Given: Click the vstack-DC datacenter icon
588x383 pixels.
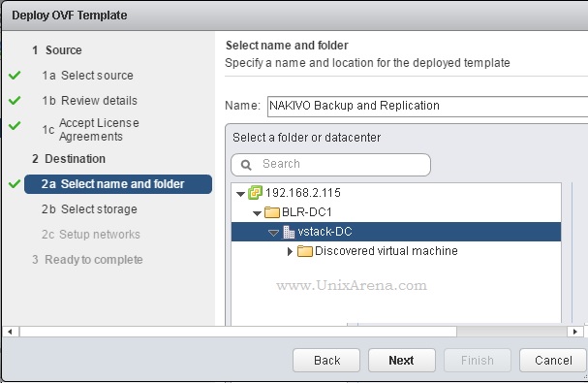Looking at the screenshot, I should pos(289,232).
